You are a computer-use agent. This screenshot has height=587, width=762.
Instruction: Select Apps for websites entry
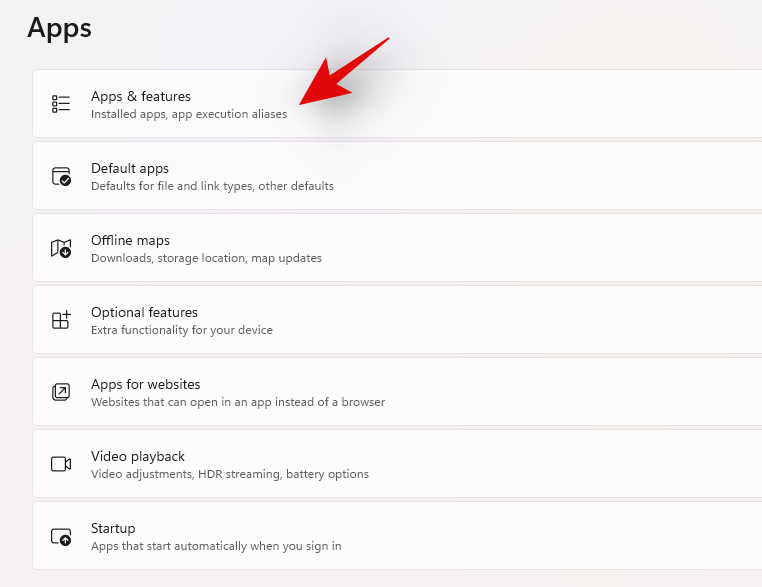pos(397,392)
